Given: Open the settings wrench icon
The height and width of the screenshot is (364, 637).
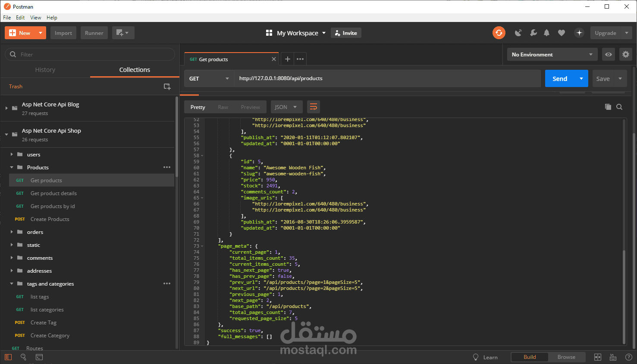Looking at the screenshot, I should click(533, 33).
